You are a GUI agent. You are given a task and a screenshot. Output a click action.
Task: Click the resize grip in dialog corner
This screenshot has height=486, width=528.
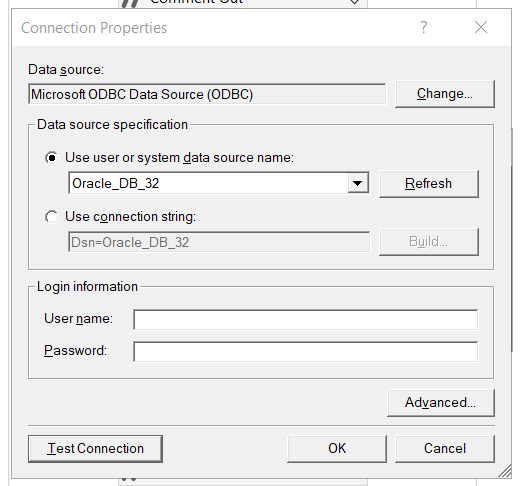tap(504, 471)
